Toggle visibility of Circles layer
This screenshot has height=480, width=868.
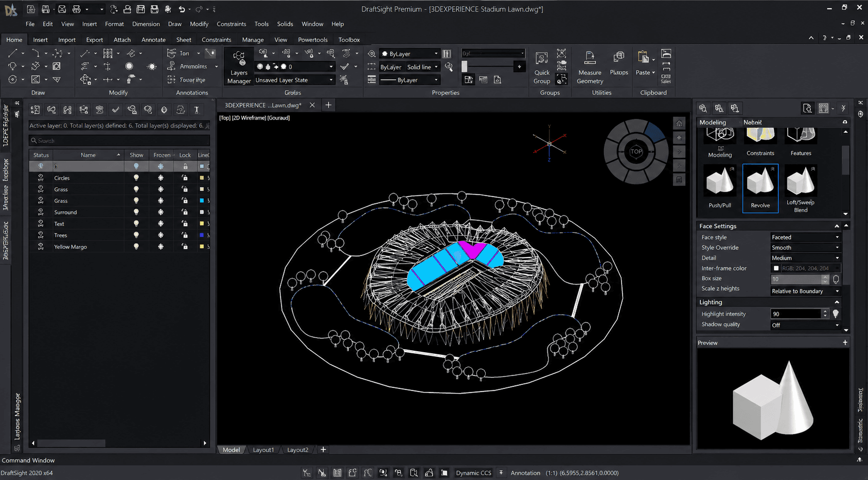click(136, 178)
